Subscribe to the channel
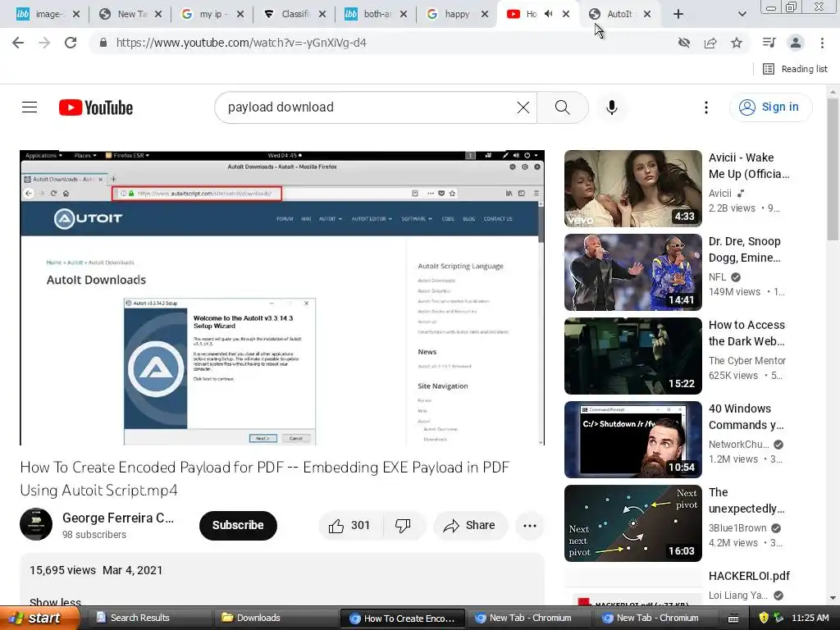 click(238, 526)
